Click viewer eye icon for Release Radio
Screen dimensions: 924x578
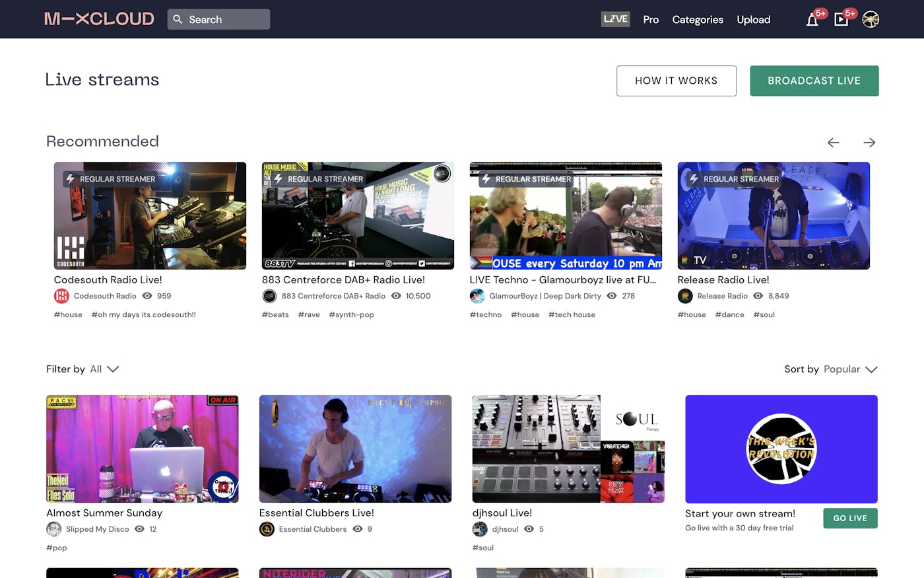click(758, 296)
